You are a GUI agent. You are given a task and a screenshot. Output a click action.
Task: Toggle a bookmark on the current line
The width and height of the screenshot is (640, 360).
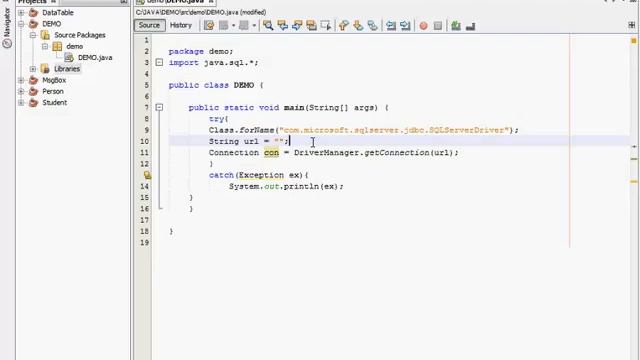pyautogui.click(x=372, y=26)
